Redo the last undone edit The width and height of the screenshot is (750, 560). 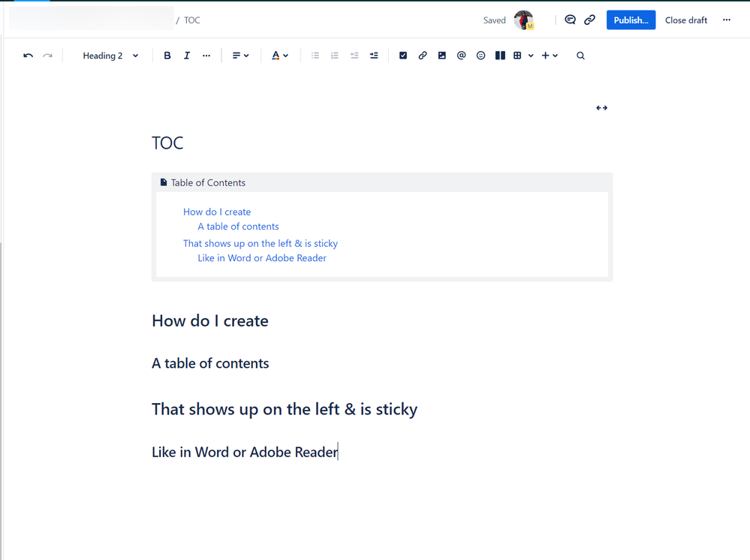[47, 56]
